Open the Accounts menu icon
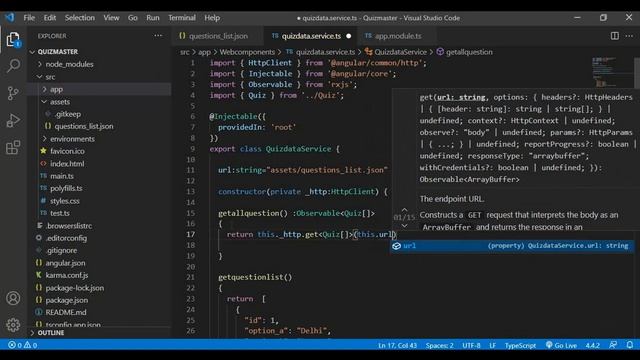This screenshot has width=640, height=360. click(13, 298)
